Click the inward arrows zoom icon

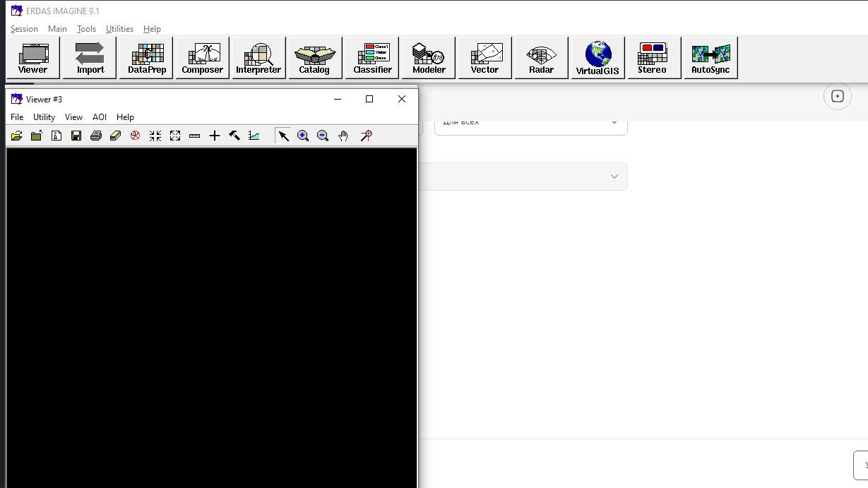coord(155,136)
